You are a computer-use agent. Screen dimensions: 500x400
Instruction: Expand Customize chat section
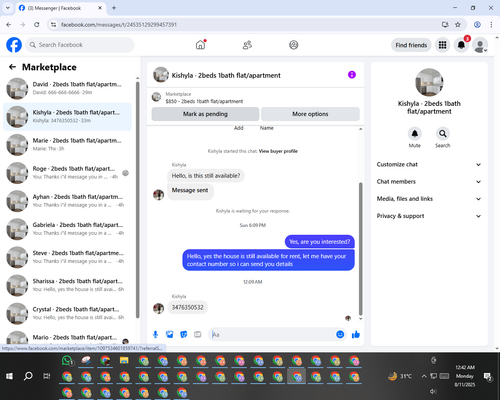click(x=429, y=164)
